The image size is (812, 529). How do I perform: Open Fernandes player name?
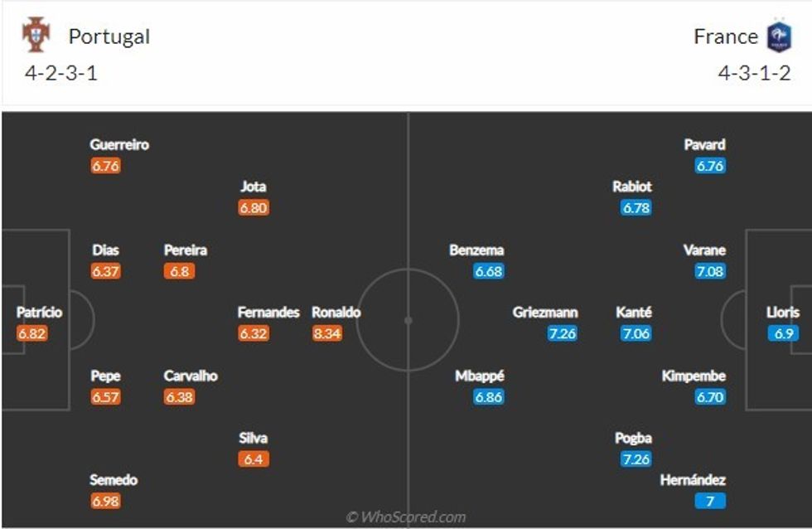[x=268, y=313]
